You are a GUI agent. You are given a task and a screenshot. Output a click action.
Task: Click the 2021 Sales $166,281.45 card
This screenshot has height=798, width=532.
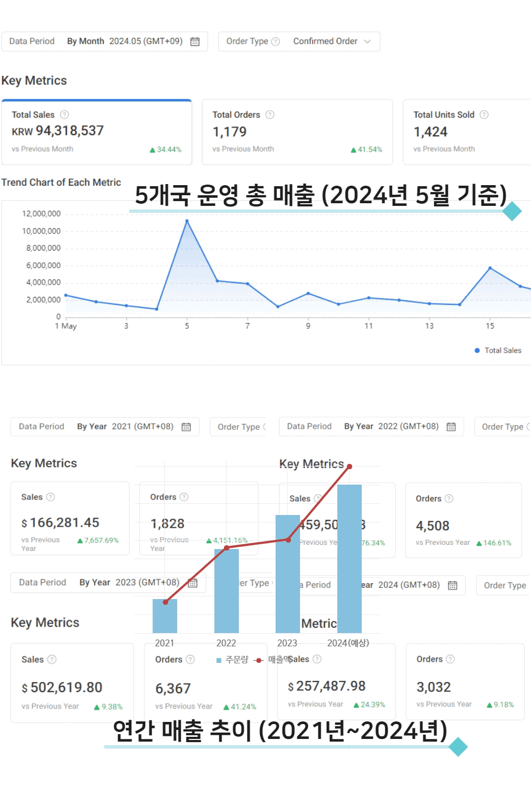pyautogui.click(x=70, y=519)
